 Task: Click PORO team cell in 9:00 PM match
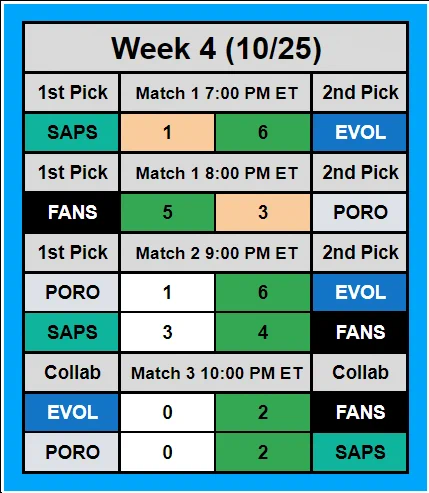point(72,292)
